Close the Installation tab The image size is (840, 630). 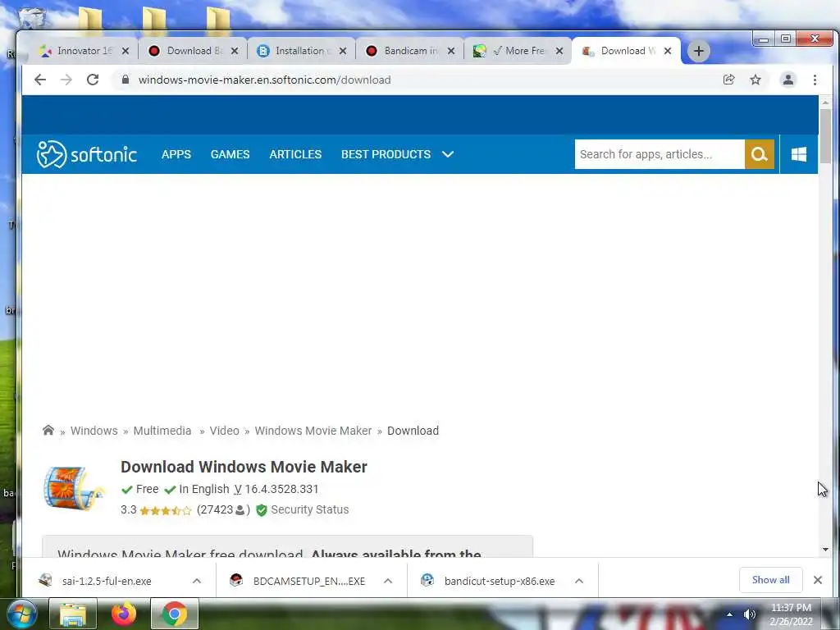click(343, 51)
